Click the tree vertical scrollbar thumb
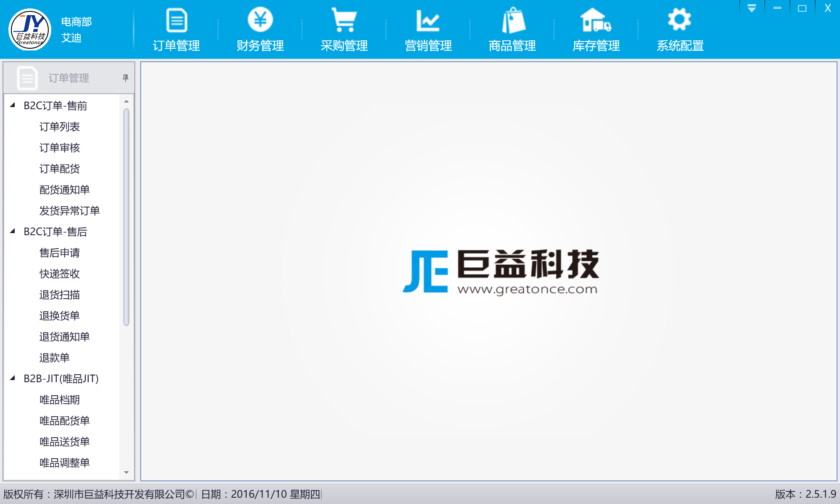The image size is (840, 504). coord(126,217)
